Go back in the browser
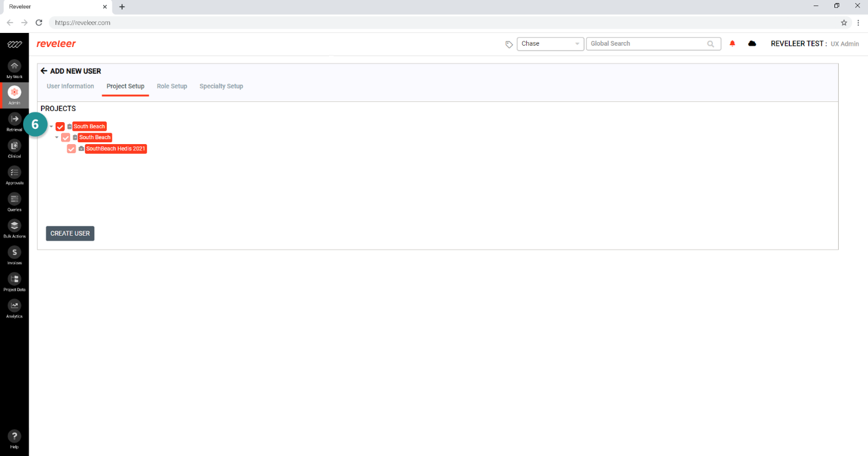Viewport: 868px width, 456px height. pyautogui.click(x=10, y=23)
